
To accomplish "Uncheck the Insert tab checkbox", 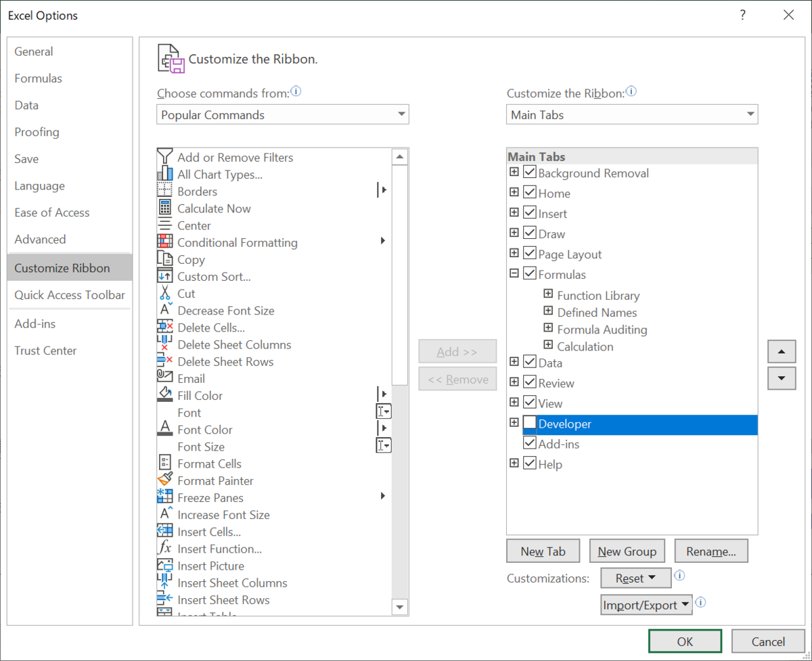I will click(x=530, y=213).
